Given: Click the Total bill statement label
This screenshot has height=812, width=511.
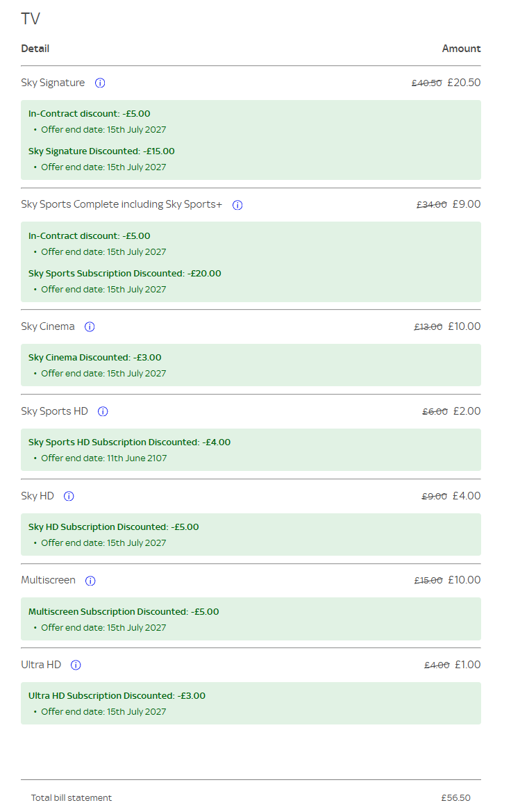Looking at the screenshot, I should (x=72, y=798).
